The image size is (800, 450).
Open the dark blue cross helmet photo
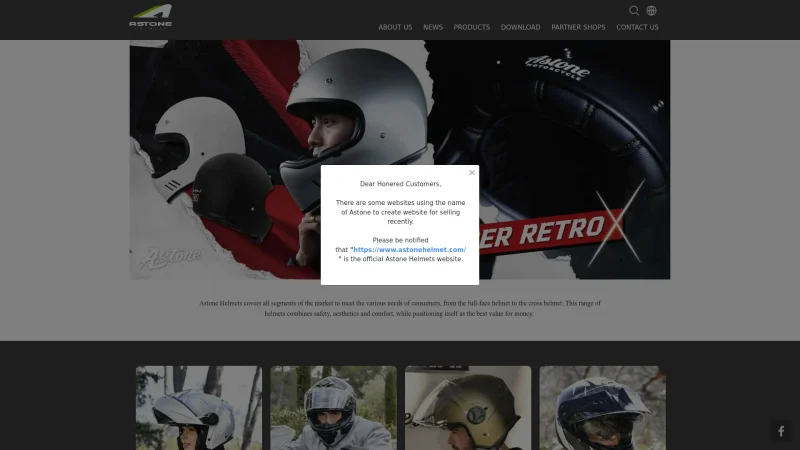(603, 408)
